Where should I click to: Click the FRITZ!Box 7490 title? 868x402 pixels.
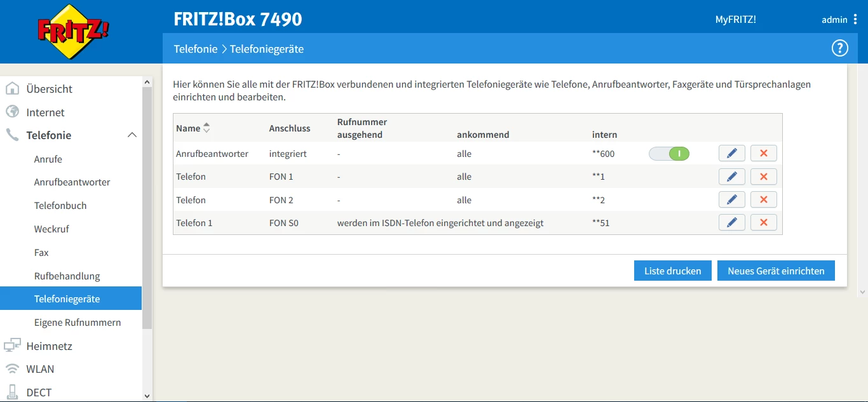(238, 19)
